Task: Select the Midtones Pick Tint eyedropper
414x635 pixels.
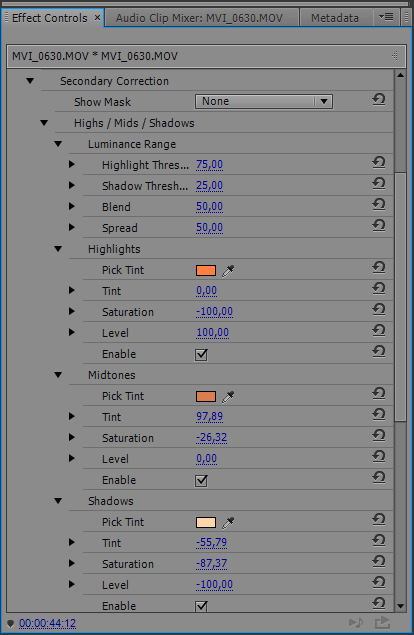Action: tap(228, 397)
